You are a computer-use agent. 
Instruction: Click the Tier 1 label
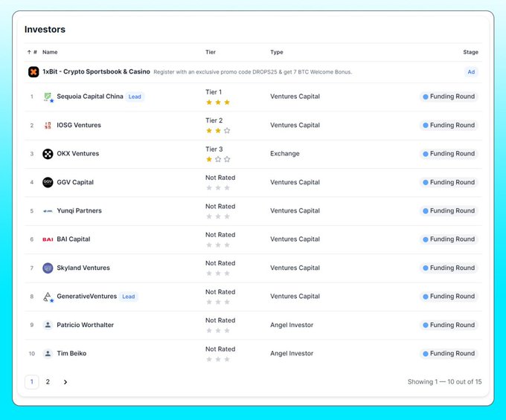coord(214,92)
